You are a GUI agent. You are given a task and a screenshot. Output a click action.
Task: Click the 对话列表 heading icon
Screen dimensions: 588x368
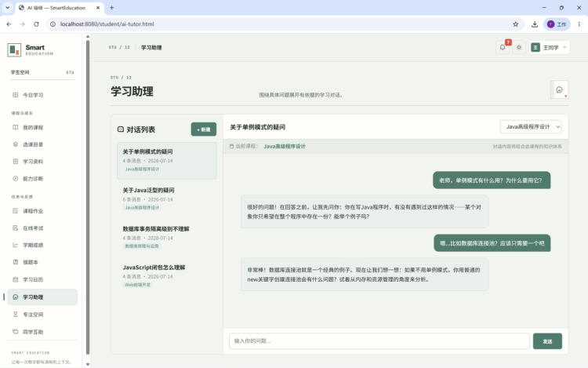coord(121,129)
